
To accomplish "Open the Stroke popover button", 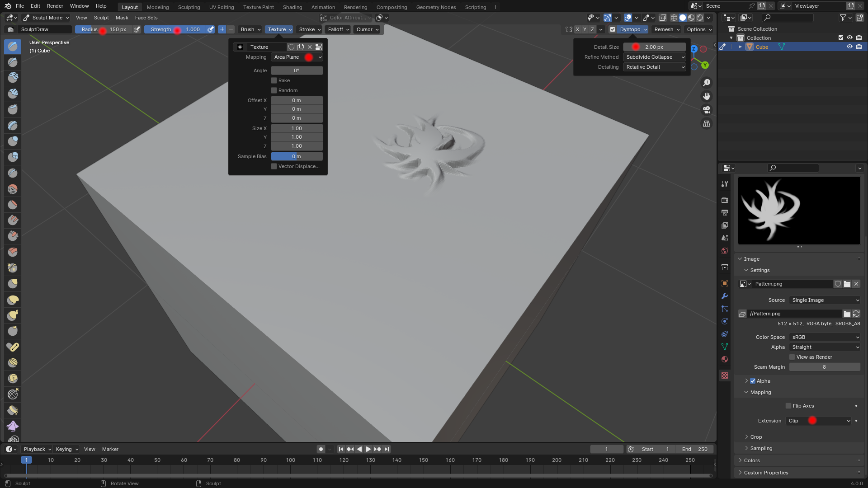I will pyautogui.click(x=310, y=29).
